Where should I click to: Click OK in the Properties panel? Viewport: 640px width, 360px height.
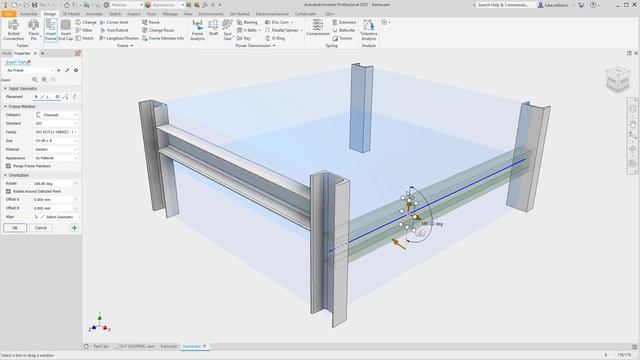click(x=15, y=228)
